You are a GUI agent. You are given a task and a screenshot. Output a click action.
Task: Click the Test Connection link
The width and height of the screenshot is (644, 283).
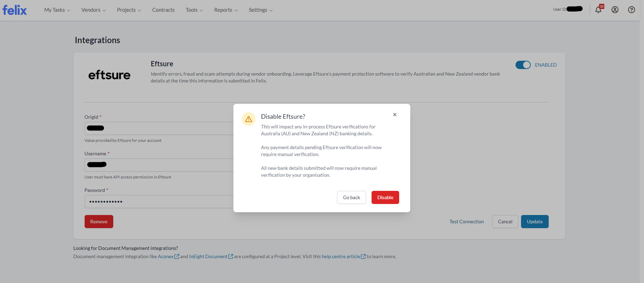coord(467,222)
